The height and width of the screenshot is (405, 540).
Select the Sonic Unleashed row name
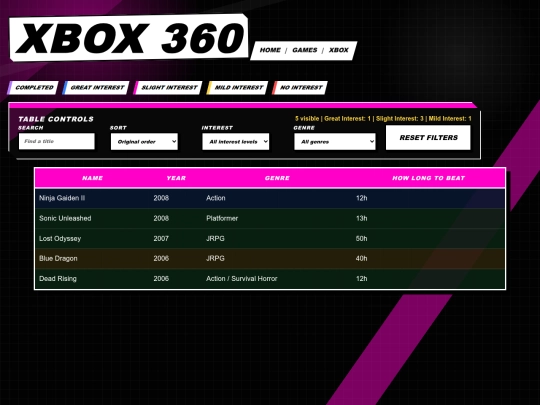pos(65,218)
